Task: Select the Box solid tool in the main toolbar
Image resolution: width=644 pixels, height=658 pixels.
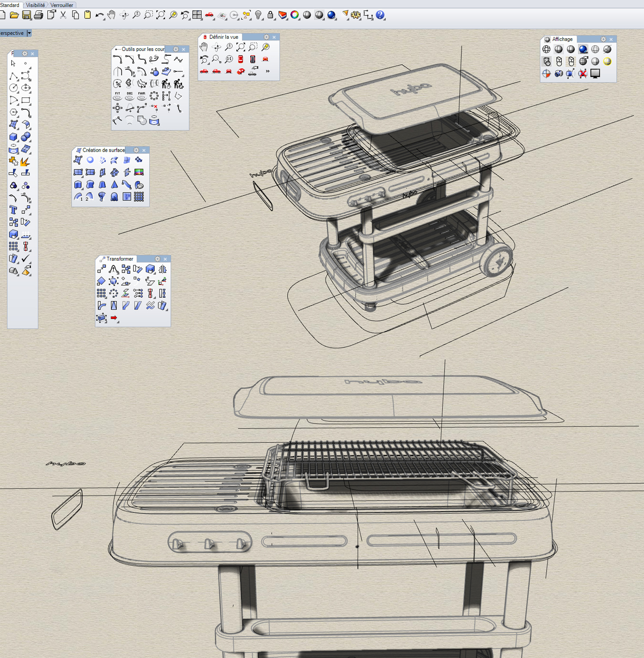Action: point(13,137)
